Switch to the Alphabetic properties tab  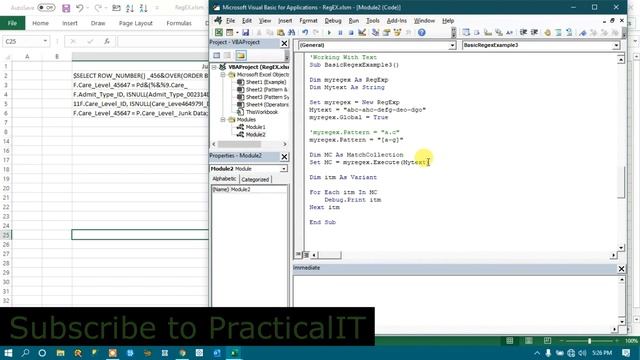pyautogui.click(x=224, y=179)
